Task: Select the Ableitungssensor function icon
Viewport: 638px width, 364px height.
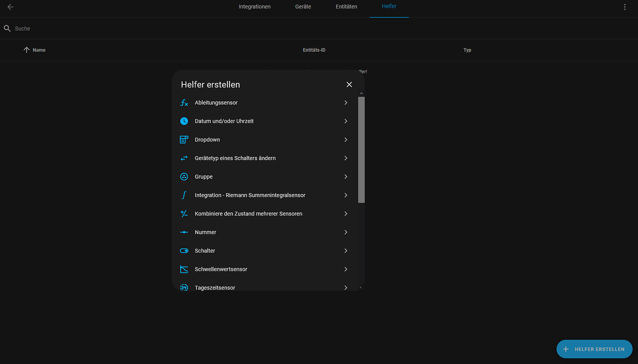Action: (x=184, y=103)
